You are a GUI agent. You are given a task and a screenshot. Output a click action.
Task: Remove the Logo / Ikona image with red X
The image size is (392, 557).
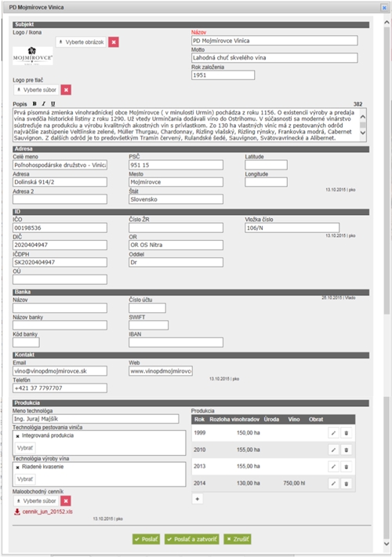114,42
